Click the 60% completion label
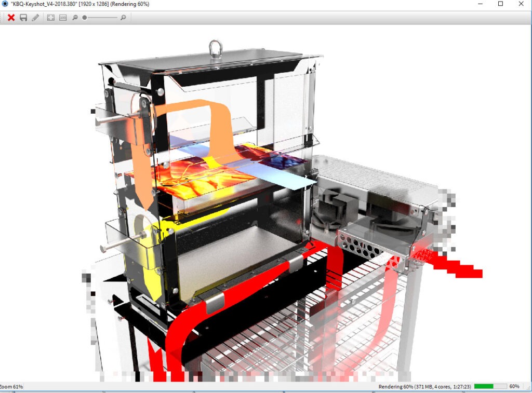The height and width of the screenshot is (393, 532). pyautogui.click(x=513, y=386)
